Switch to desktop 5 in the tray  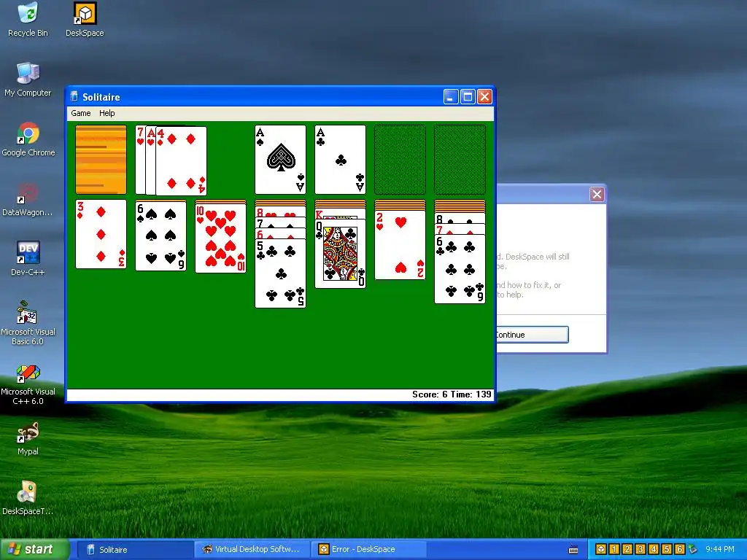click(x=667, y=550)
